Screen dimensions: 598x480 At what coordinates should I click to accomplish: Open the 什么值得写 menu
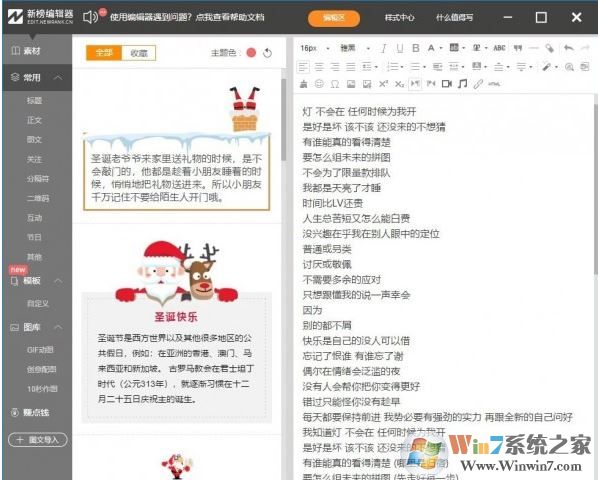454,18
